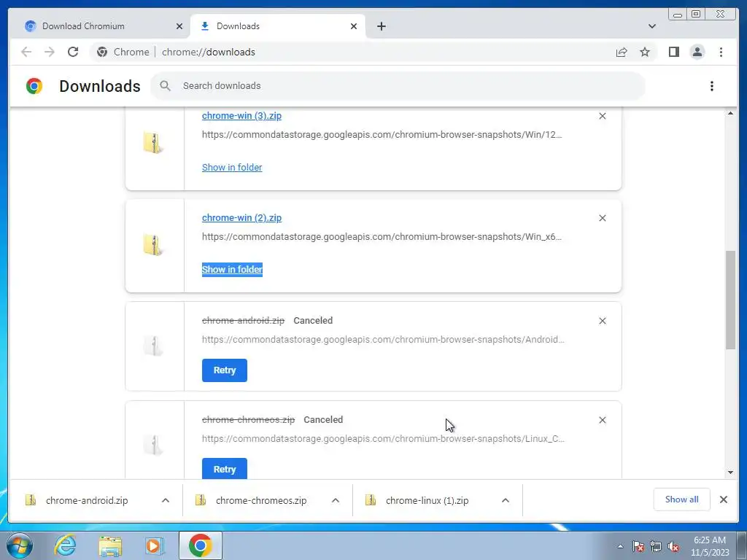Close the Download Chromium tab
The width and height of the screenshot is (747, 560).
[x=179, y=26]
